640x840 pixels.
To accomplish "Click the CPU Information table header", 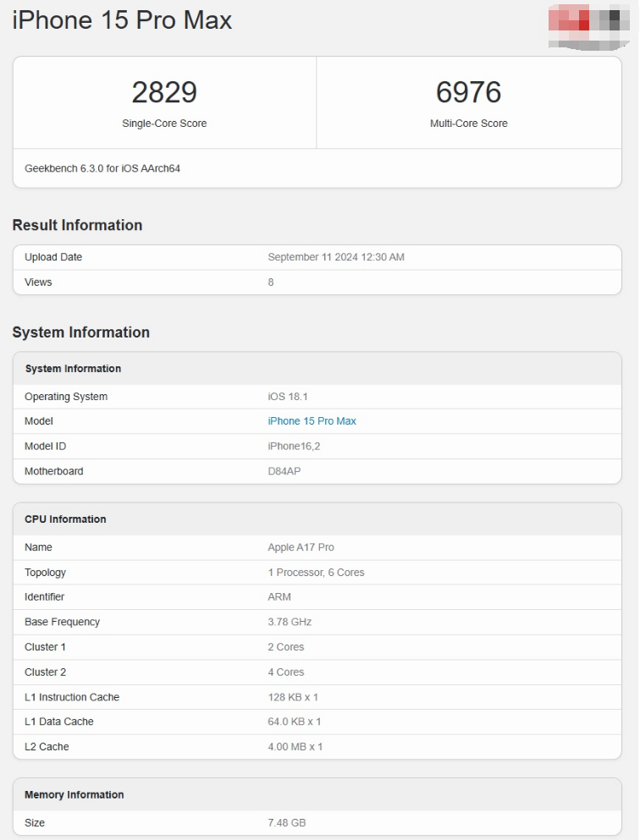I will (x=65, y=519).
